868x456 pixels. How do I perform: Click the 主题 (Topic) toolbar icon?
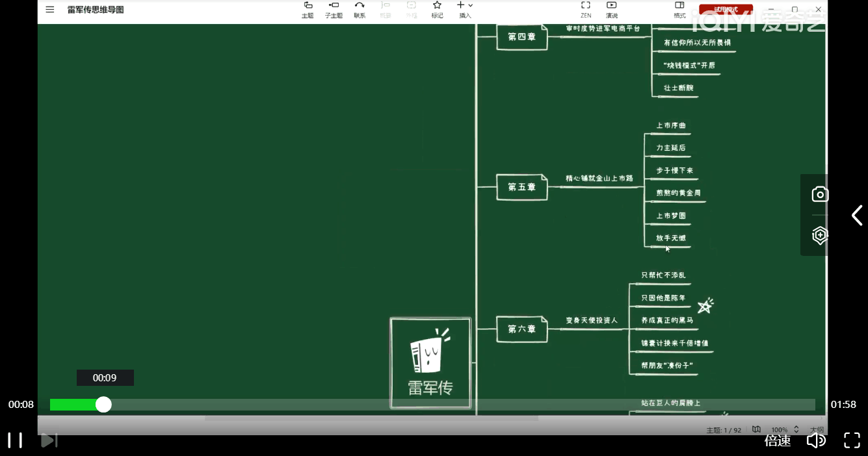(308, 10)
